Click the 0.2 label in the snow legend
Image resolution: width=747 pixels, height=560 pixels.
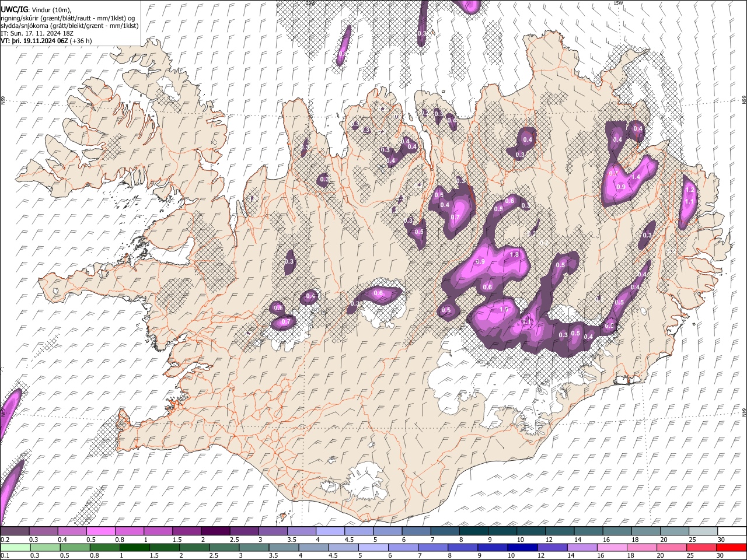[x=5, y=540]
